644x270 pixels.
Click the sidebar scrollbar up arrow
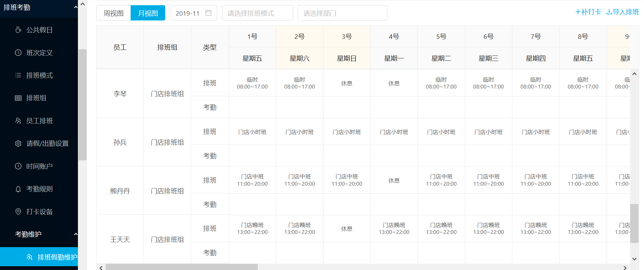click(82, 4)
